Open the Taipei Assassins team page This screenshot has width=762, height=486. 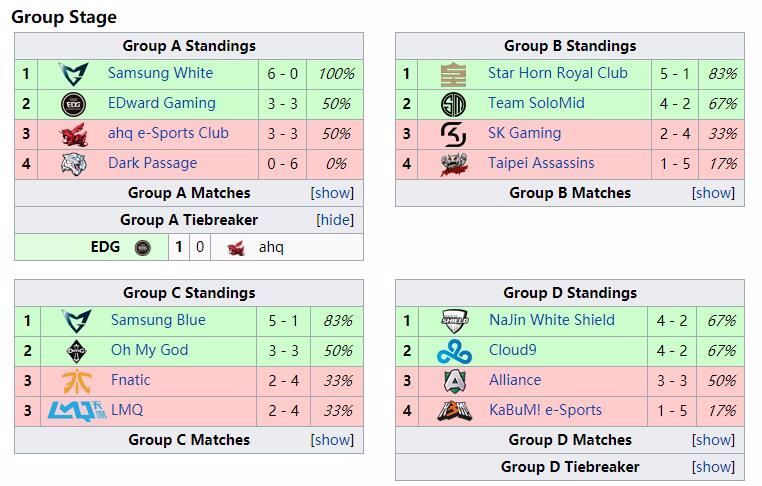coord(541,163)
